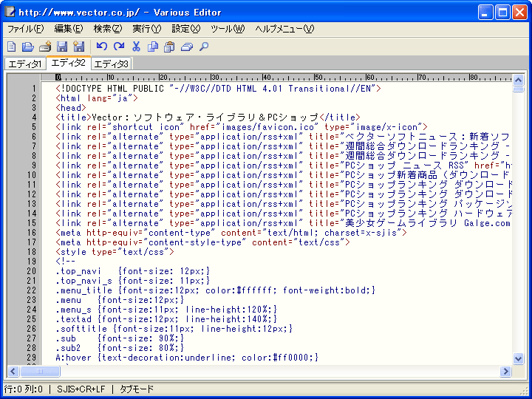This screenshot has height=399, width=532.
Task: Click the .sub2 font-size: 80% line
Action: tap(120, 348)
